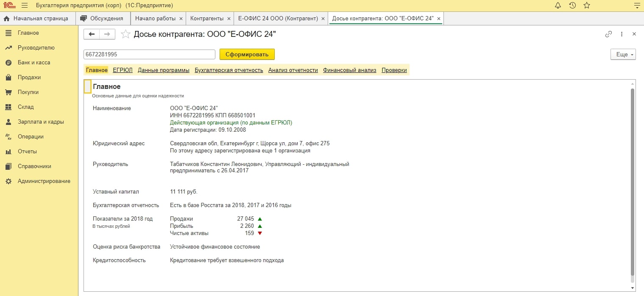Click the notifications bell icon
The image size is (644, 296).
(558, 6)
